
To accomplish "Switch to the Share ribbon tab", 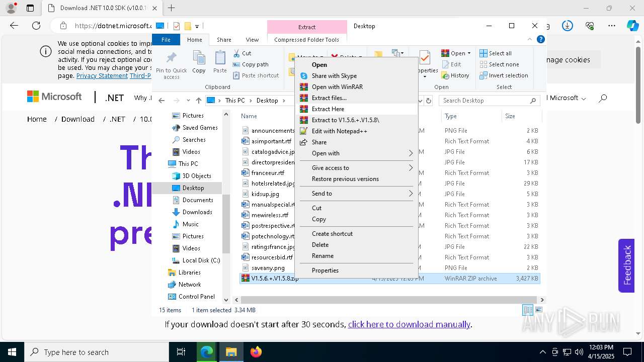I will point(224,40).
